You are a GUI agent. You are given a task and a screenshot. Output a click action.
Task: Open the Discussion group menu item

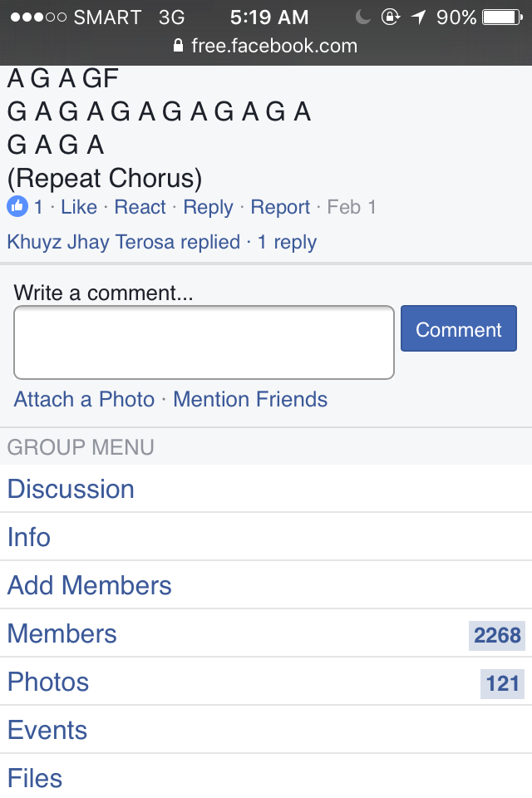tap(266, 489)
